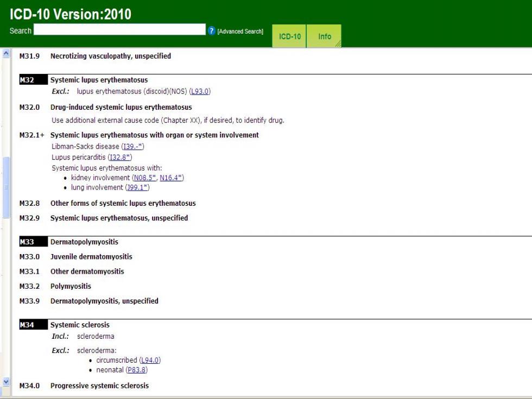Select the M34 category code header

(x=33, y=325)
